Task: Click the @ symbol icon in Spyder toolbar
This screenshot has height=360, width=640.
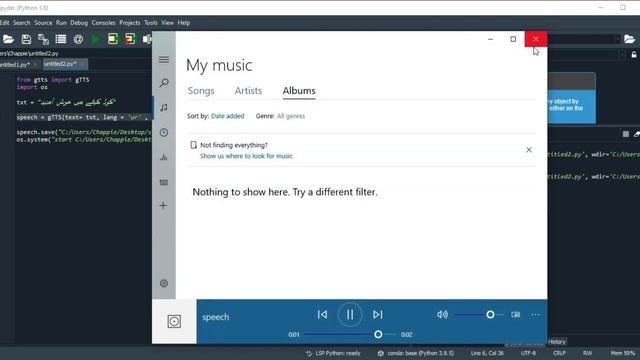Action: [78, 39]
